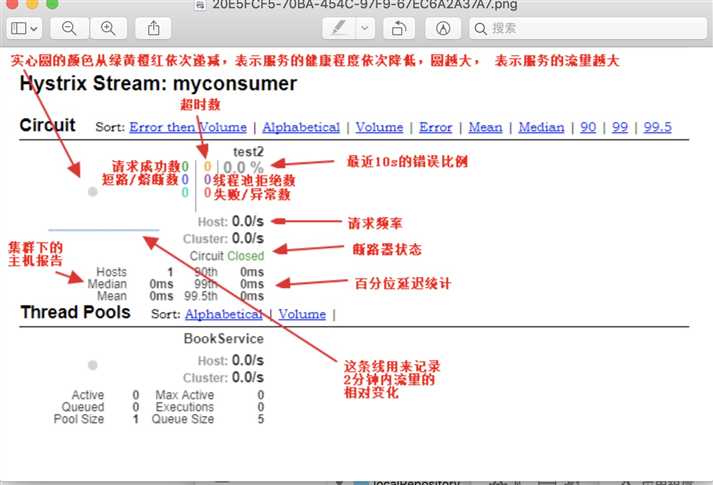Sort circuits by Median link

point(541,127)
